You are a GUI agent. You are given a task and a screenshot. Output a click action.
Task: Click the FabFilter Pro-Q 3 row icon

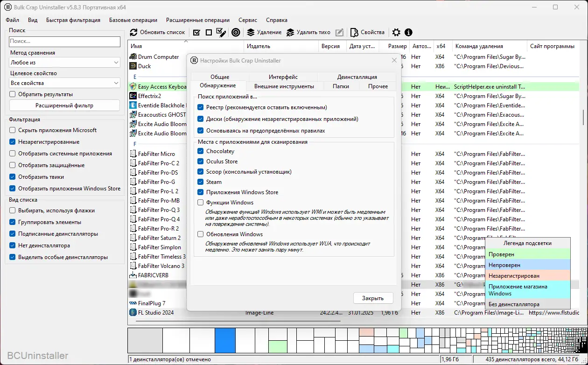[x=133, y=210]
